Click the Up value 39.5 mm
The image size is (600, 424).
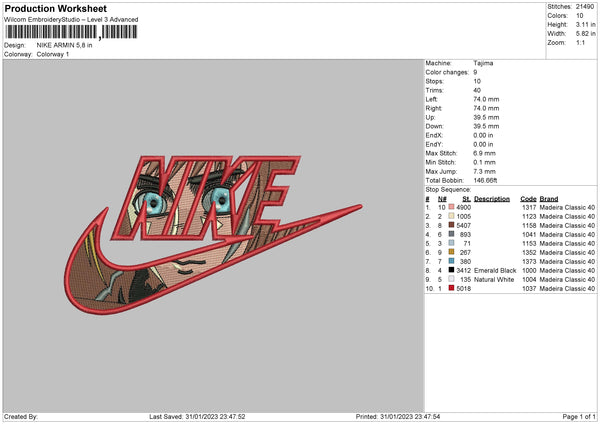click(x=486, y=117)
